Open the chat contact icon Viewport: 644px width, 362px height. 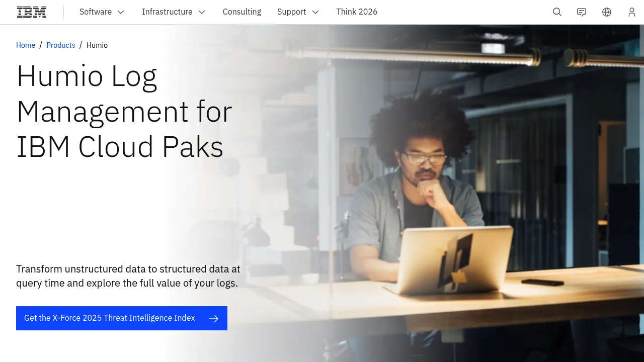(582, 12)
